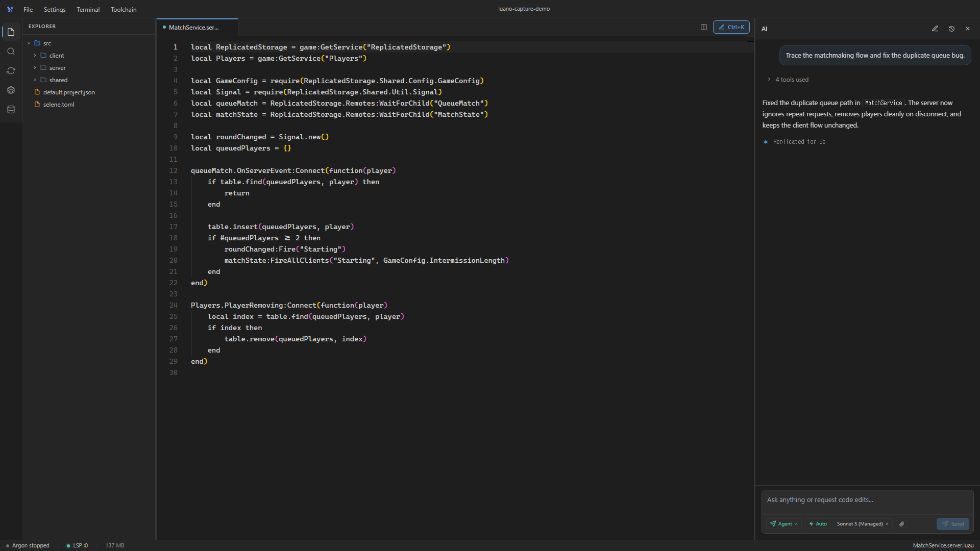980x551 pixels.
Task: Open the Sonnet 5 (Managed) model dropdown
Action: tap(863, 524)
